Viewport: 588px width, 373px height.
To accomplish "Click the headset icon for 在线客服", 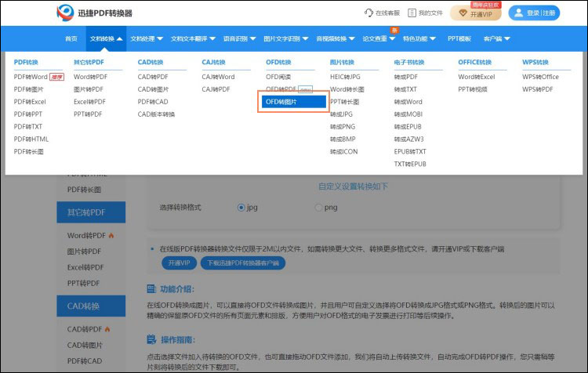I will click(368, 13).
